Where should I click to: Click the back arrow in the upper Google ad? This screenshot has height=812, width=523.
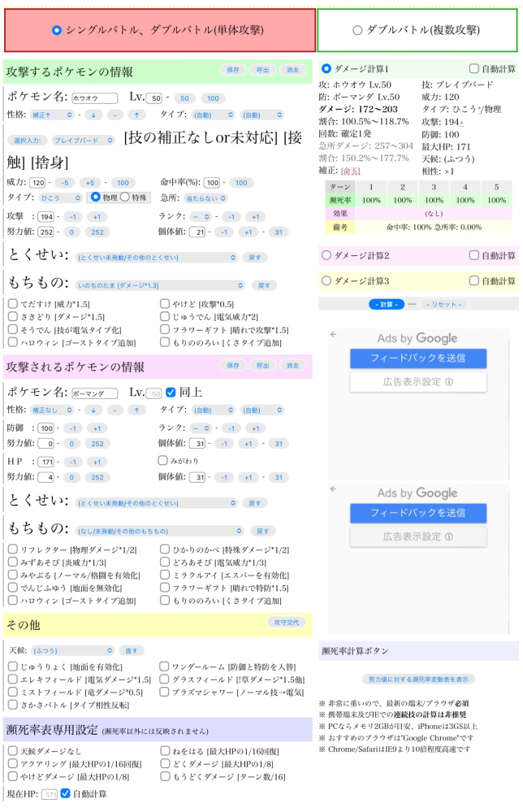pyautogui.click(x=333, y=335)
